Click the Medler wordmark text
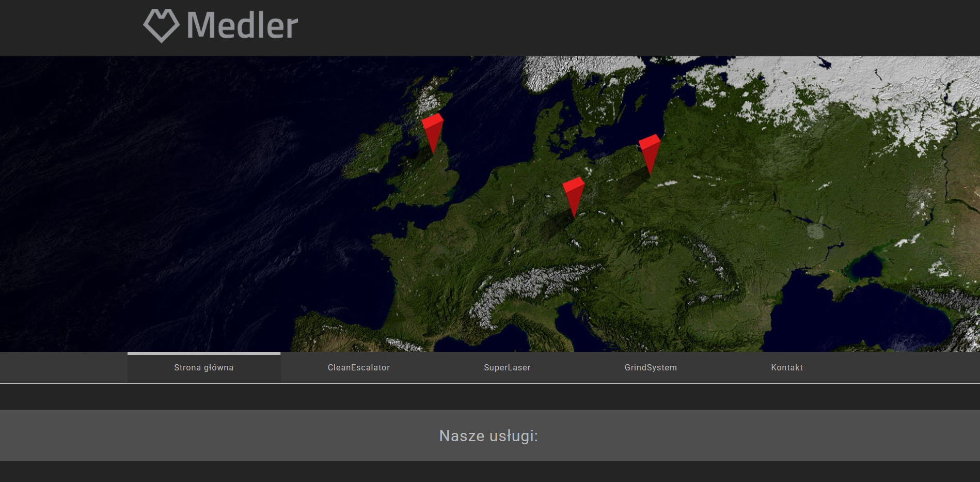The width and height of the screenshot is (980, 482). point(242,25)
